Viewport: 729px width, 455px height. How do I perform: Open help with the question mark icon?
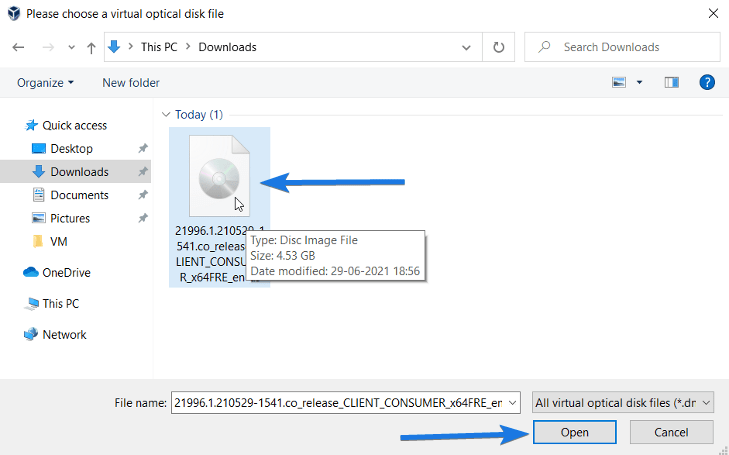coord(707,82)
